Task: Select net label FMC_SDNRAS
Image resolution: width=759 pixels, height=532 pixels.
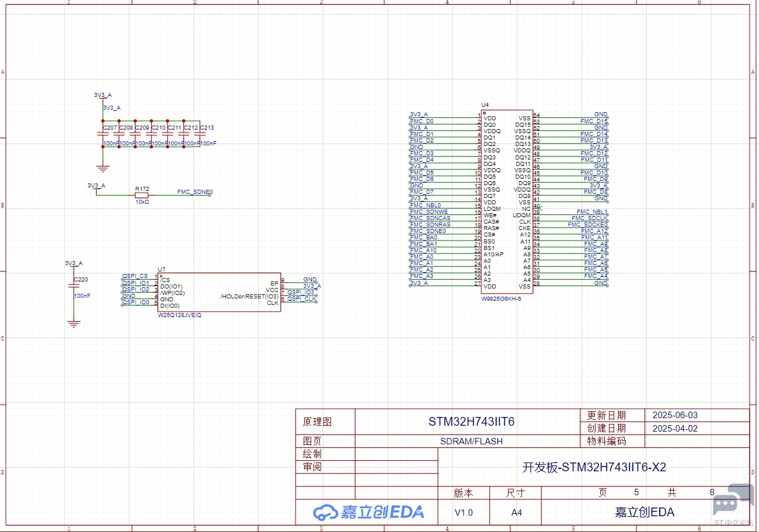Action: point(430,224)
